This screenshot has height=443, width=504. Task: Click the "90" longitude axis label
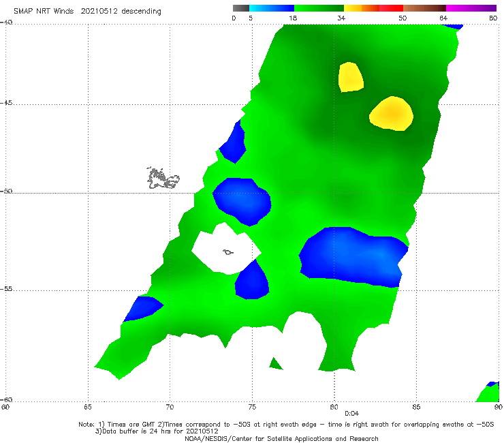pyautogui.click(x=499, y=407)
